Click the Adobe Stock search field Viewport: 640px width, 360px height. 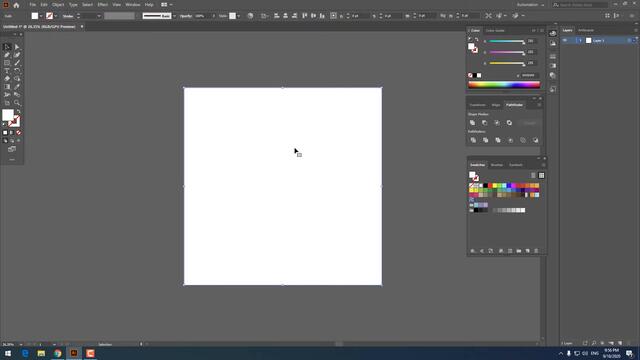(x=580, y=4)
